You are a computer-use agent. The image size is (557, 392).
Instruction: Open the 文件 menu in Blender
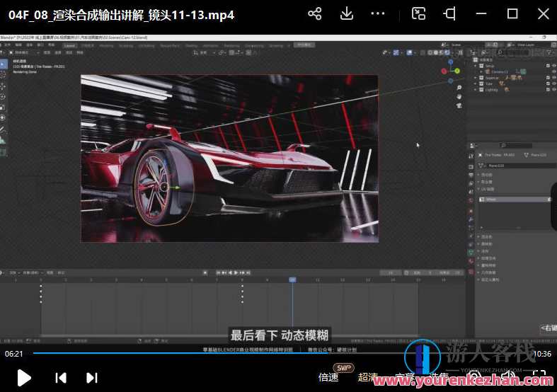pos(7,45)
